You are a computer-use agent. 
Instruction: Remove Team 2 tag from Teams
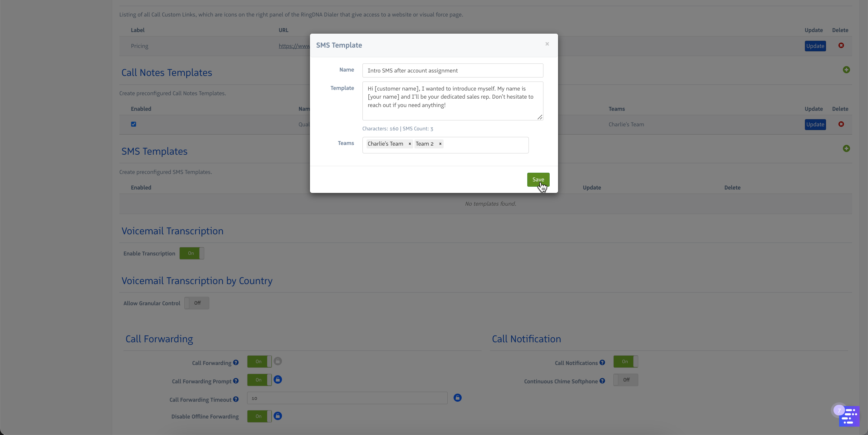pyautogui.click(x=440, y=144)
